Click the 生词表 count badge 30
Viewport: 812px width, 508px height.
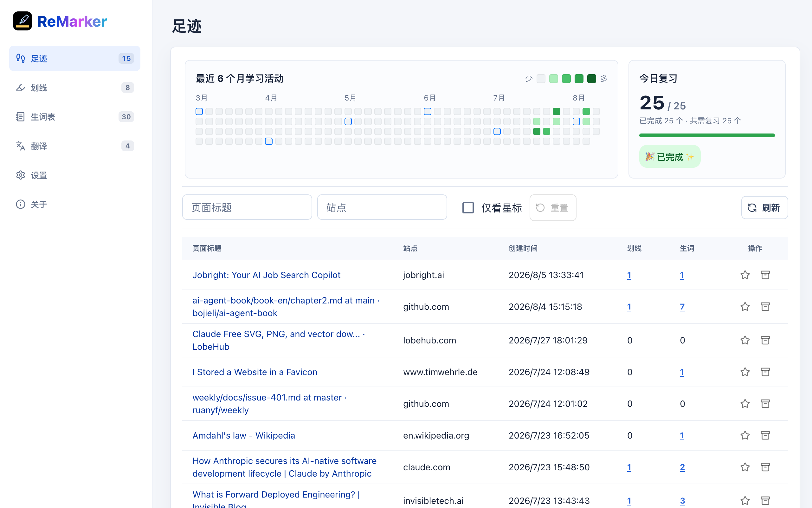click(126, 117)
